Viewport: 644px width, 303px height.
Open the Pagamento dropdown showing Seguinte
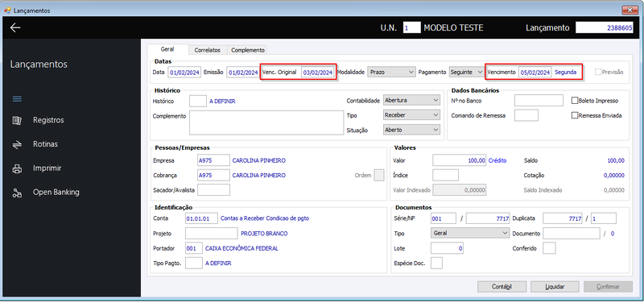pyautogui.click(x=467, y=72)
